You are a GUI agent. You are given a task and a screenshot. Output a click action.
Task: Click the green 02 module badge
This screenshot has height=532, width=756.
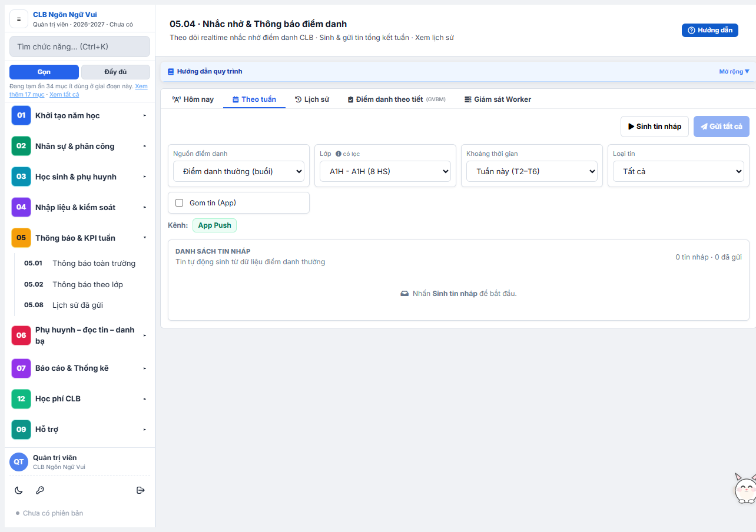click(21, 146)
